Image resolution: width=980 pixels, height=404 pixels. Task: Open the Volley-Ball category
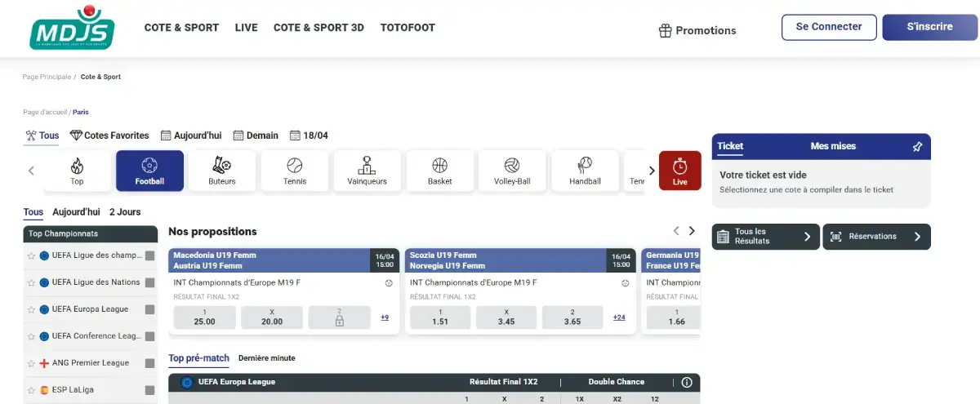click(512, 171)
